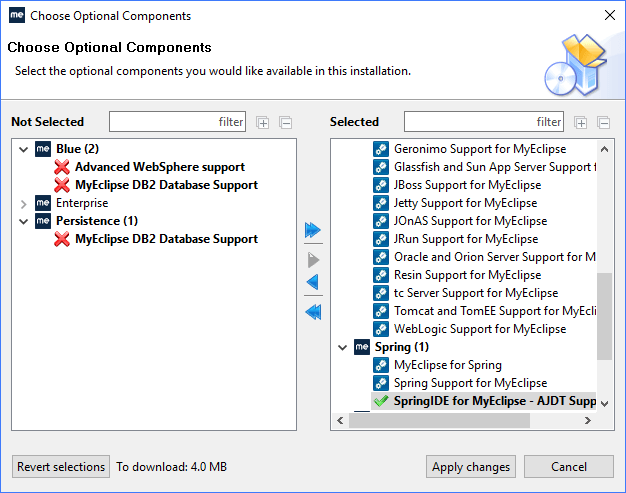Select the Persistence (1) tree node
The width and height of the screenshot is (626, 493).
click(x=97, y=221)
